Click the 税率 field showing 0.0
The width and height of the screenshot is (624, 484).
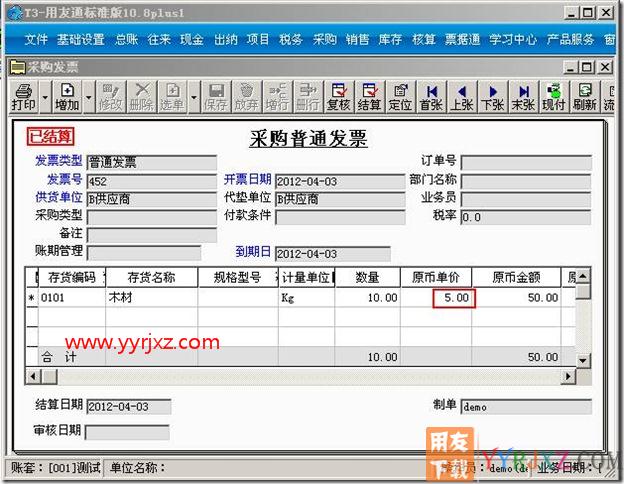[x=526, y=217]
